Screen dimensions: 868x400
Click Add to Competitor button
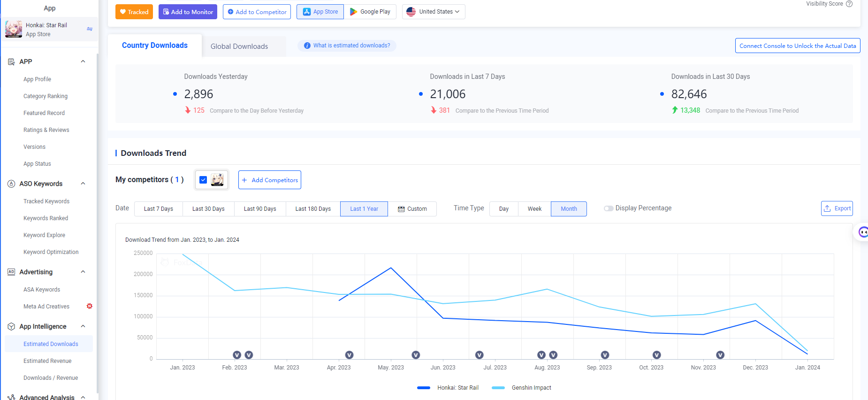[257, 12]
